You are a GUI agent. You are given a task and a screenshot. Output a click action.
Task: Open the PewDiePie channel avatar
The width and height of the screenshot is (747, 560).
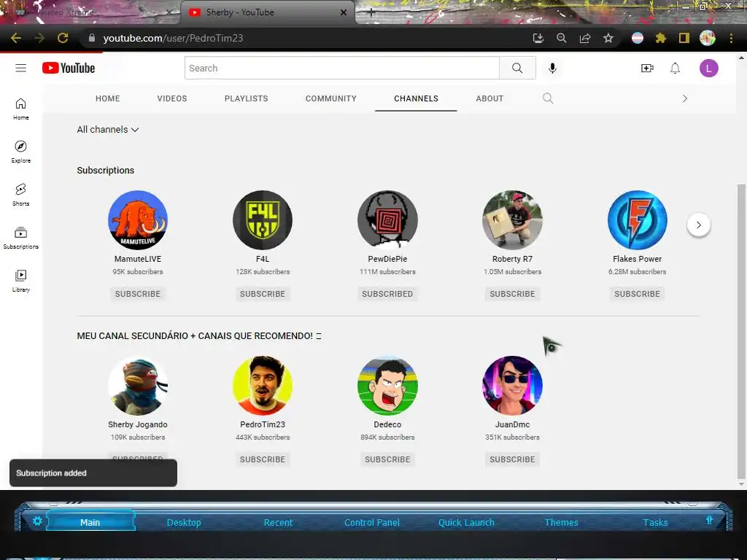click(x=387, y=220)
